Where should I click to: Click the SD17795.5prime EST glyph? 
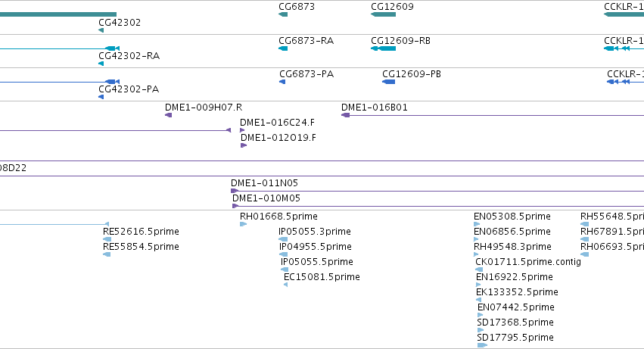click(x=482, y=345)
